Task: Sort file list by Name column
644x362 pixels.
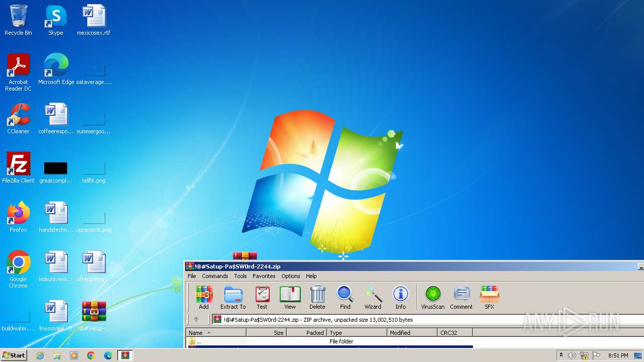Action: point(216,332)
